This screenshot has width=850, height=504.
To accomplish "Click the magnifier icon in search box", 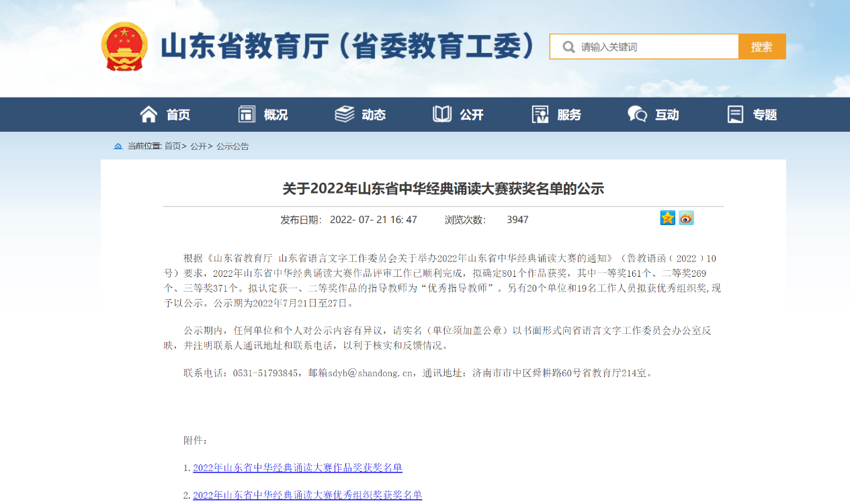I will [x=568, y=47].
